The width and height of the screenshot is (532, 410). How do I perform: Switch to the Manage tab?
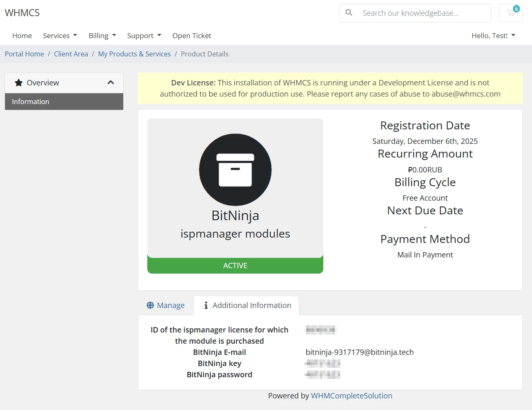[166, 306]
